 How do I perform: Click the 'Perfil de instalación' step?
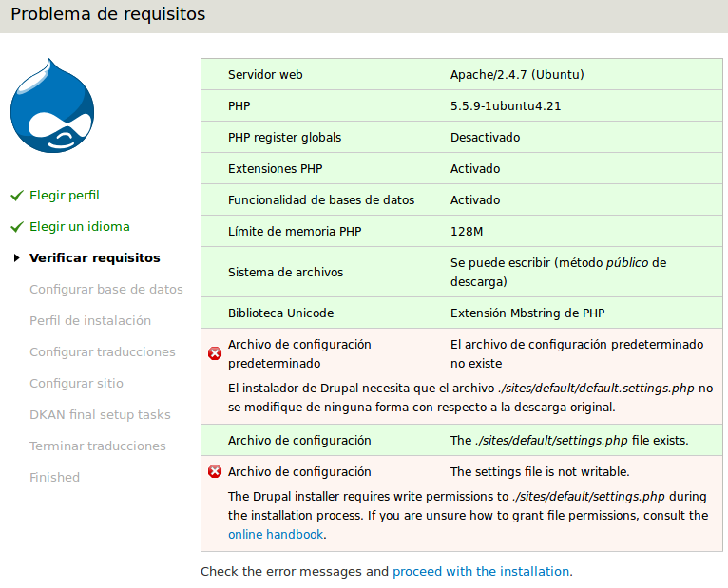tap(90, 321)
